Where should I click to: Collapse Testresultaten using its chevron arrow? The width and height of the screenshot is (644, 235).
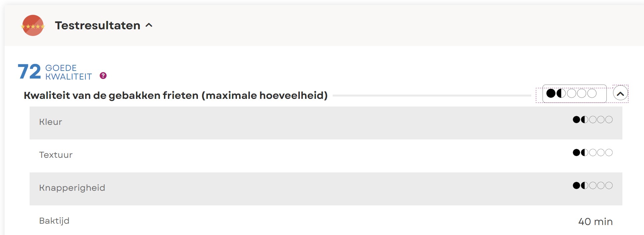pyautogui.click(x=149, y=25)
